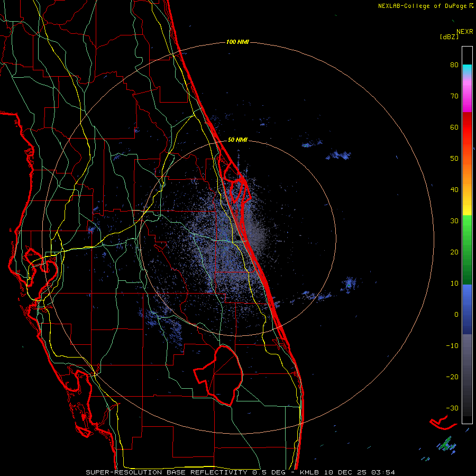The width and height of the screenshot is (476, 476).
Task: Pick the red segment of the color bar
Action: tap(467, 127)
